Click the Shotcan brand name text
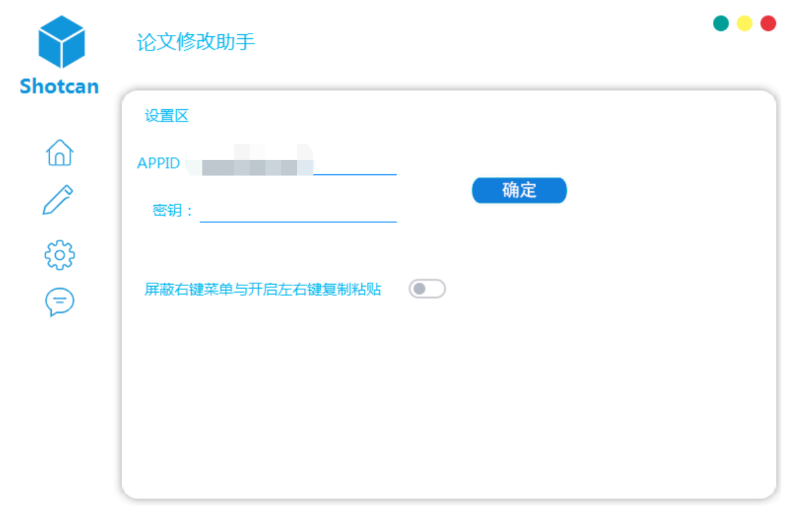Viewport: 812px width, 528px height. tap(59, 86)
